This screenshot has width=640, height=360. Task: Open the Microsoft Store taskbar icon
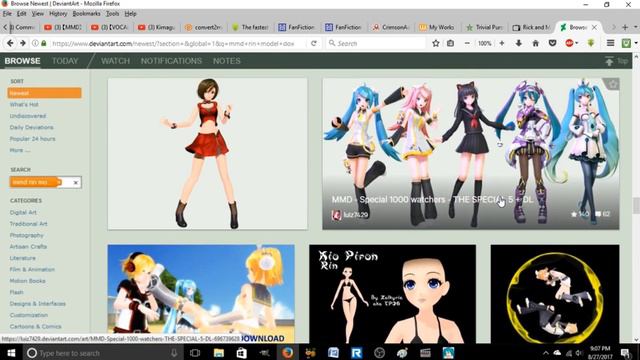tap(242, 353)
